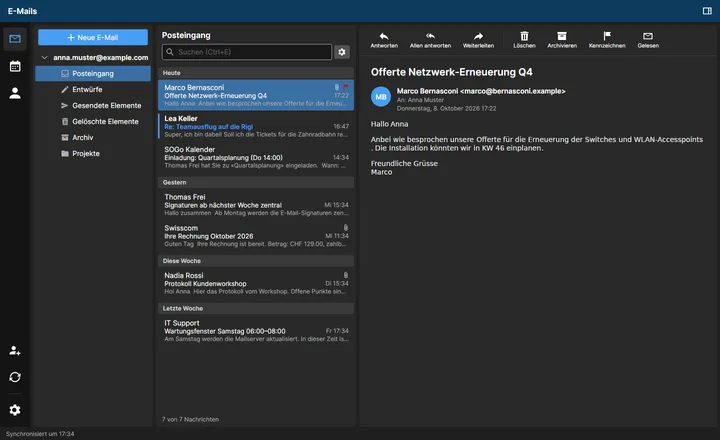
Task: Click the '7 von 7 Nachrichten' counter
Action: point(190,419)
